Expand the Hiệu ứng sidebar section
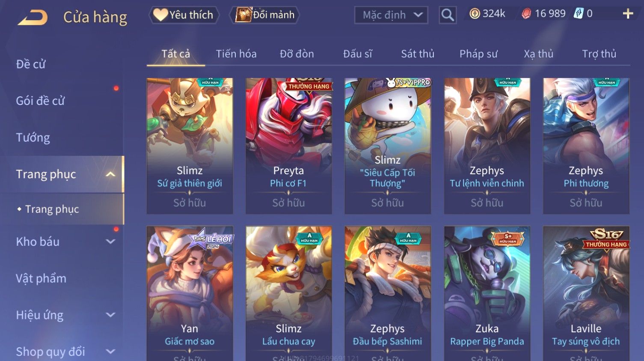The image size is (644, 361). point(110,315)
